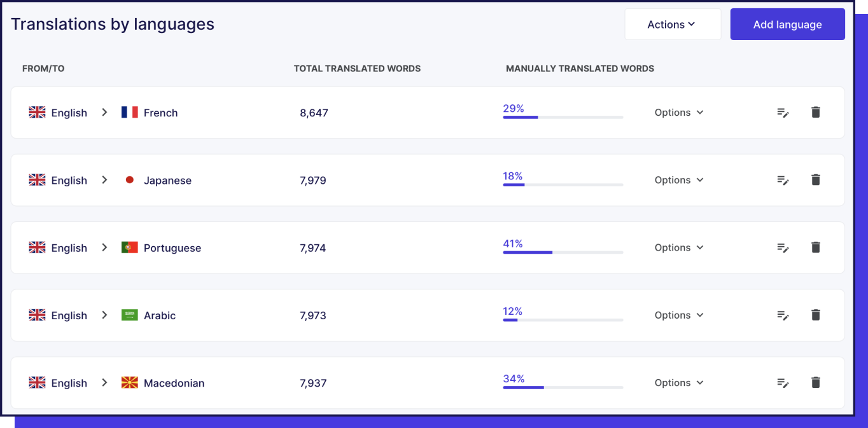The height and width of the screenshot is (428, 868).
Task: Click the French flag icon
Action: pyautogui.click(x=130, y=112)
